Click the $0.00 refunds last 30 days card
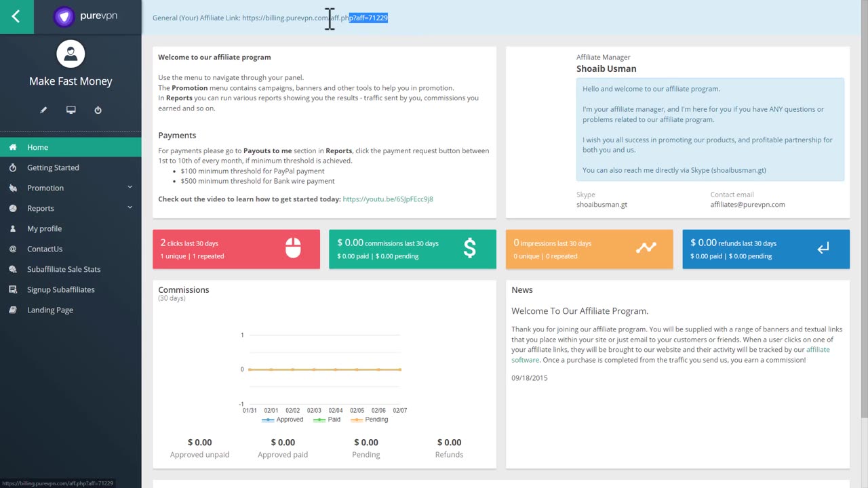 point(766,249)
